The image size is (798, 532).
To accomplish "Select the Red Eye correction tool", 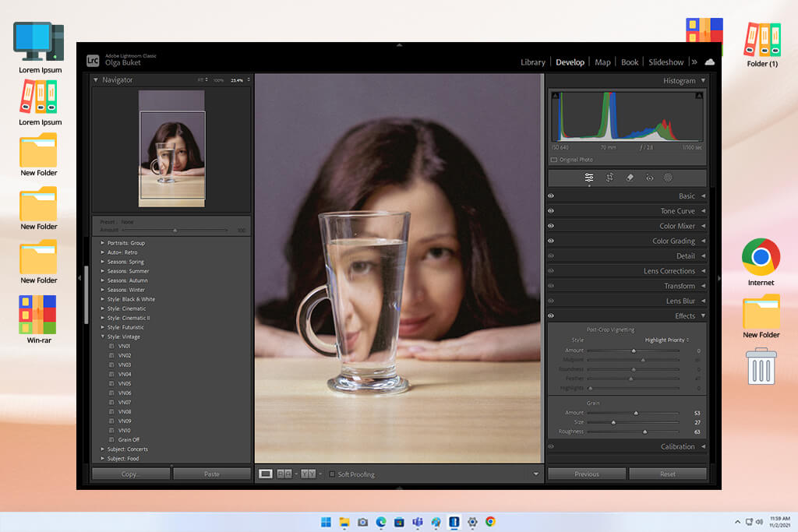I will tap(649, 178).
